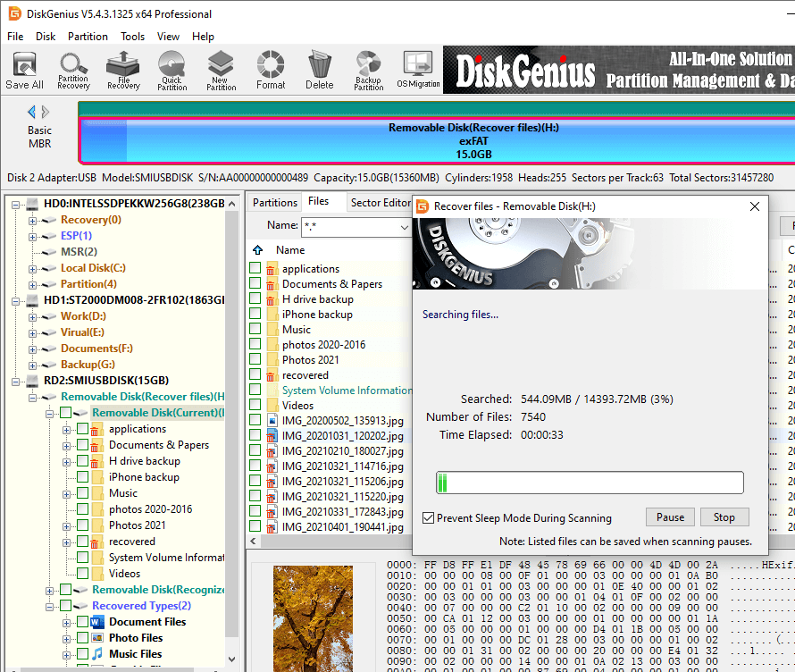Open the Partition menu
This screenshot has width=795, height=672.
[88, 37]
